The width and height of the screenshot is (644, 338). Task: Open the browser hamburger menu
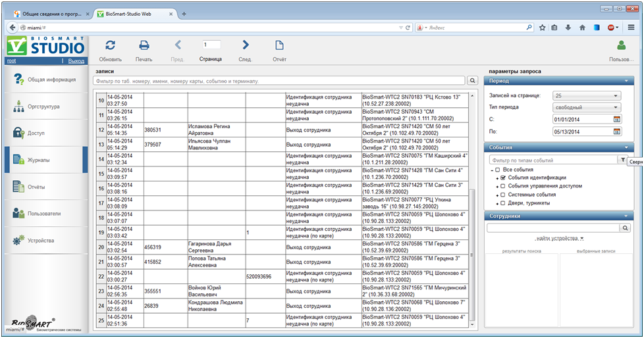tap(631, 28)
